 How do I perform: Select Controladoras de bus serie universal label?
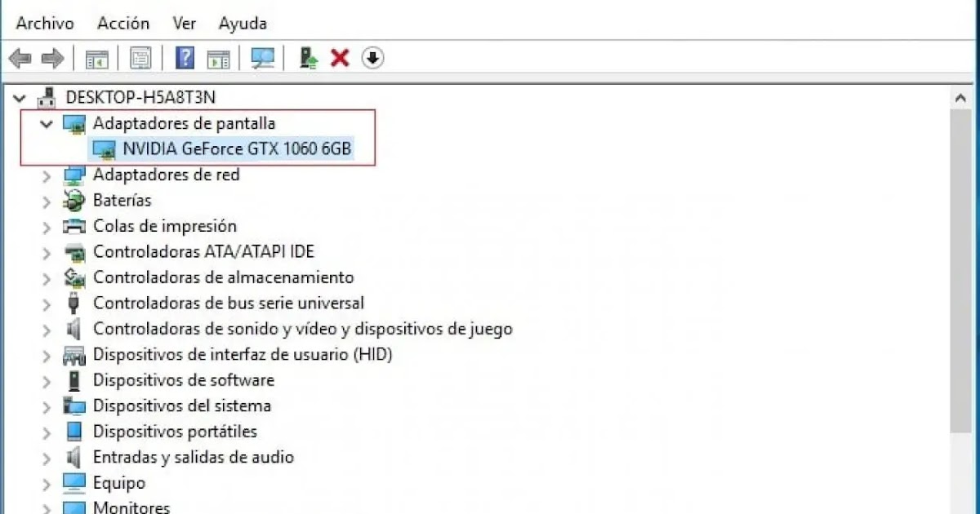point(229,303)
